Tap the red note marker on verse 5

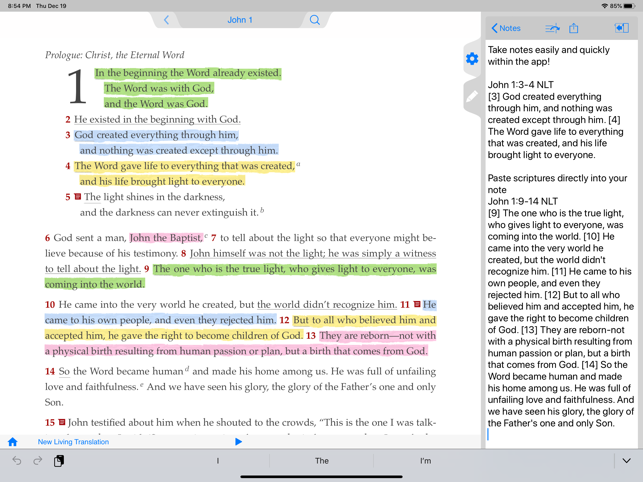77,197
